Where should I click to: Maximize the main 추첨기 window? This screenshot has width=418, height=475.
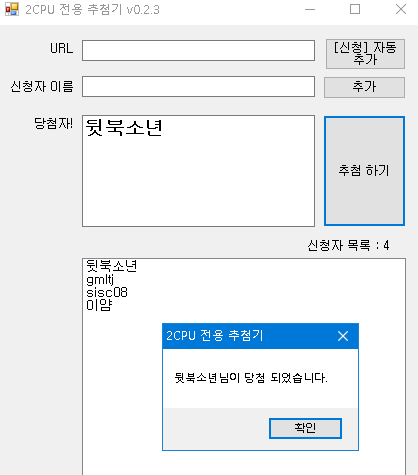point(355,9)
